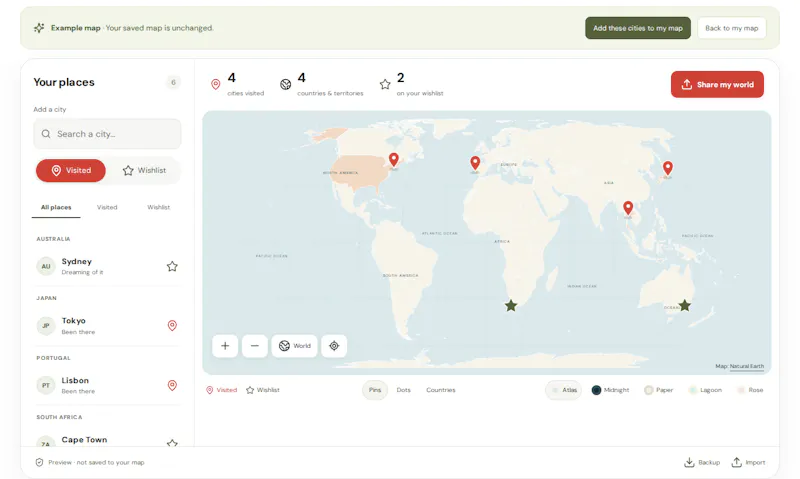The width and height of the screenshot is (800, 479).
Task: Click the locate target icon on map
Action: pos(334,346)
